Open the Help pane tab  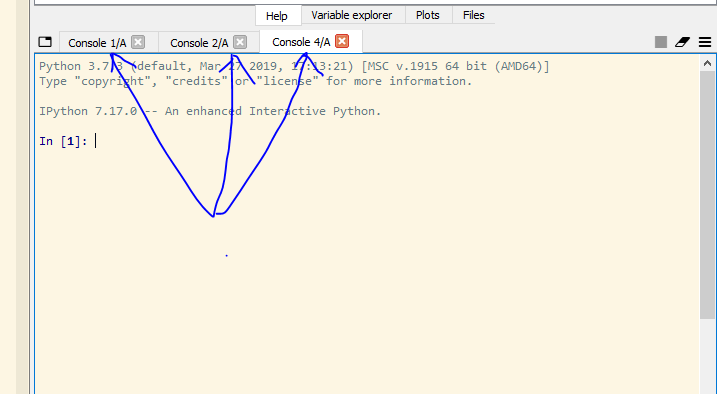277,16
